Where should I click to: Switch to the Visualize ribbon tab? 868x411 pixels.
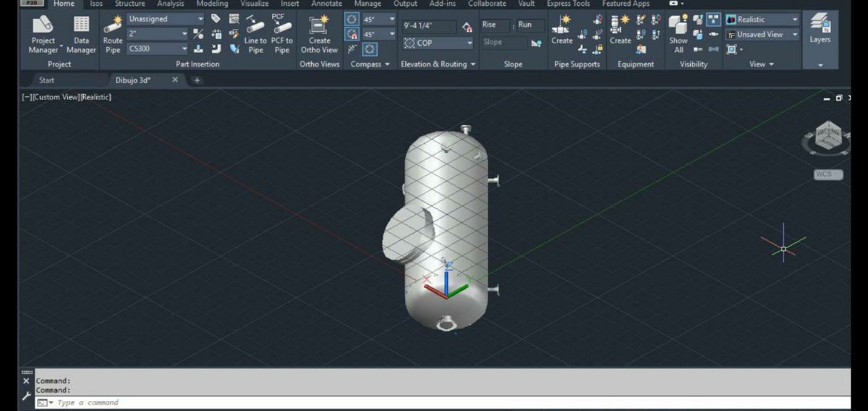pyautogui.click(x=255, y=4)
